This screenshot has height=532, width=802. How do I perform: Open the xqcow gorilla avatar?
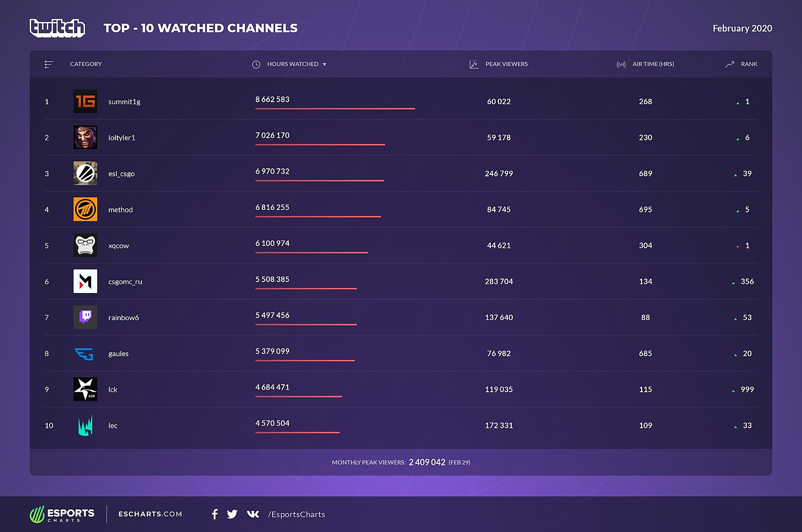point(85,245)
